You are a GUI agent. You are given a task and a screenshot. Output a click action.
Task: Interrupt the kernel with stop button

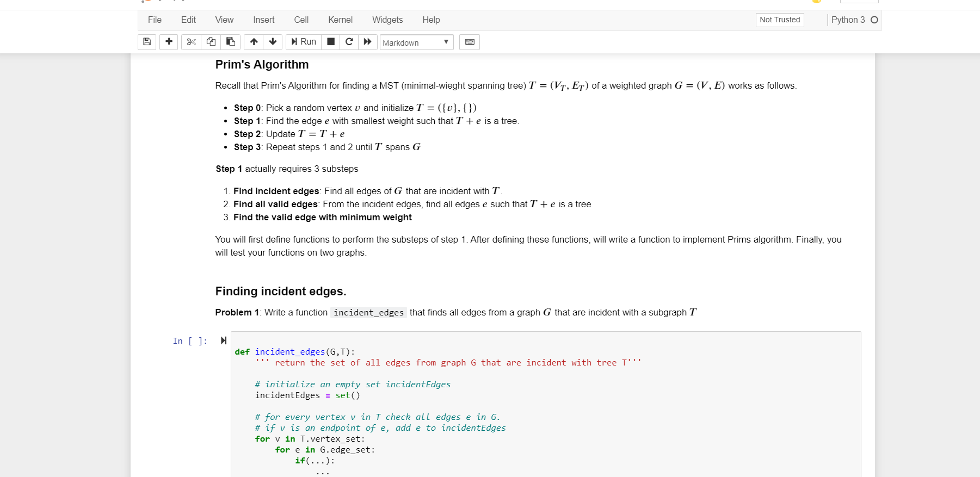331,42
